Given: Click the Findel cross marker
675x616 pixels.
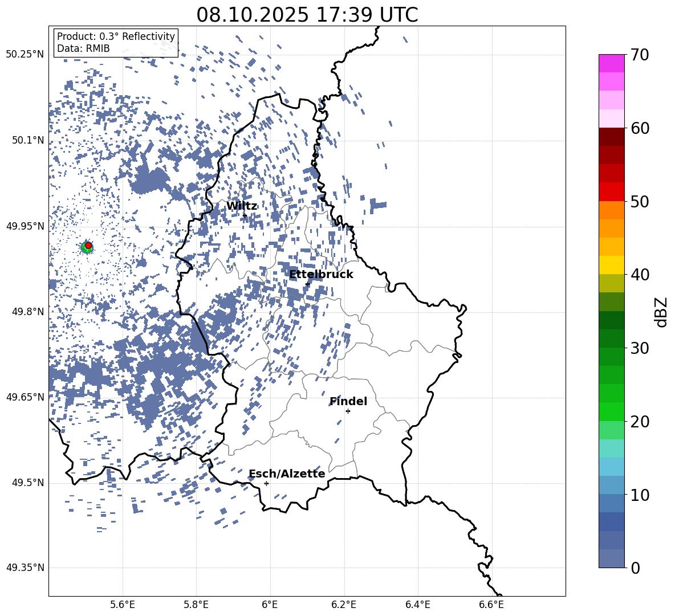Looking at the screenshot, I should [x=348, y=411].
